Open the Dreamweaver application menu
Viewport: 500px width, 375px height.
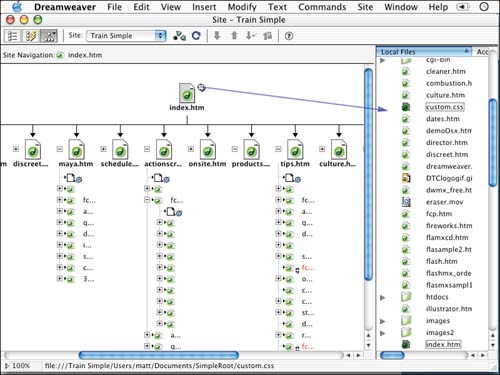[x=65, y=7]
